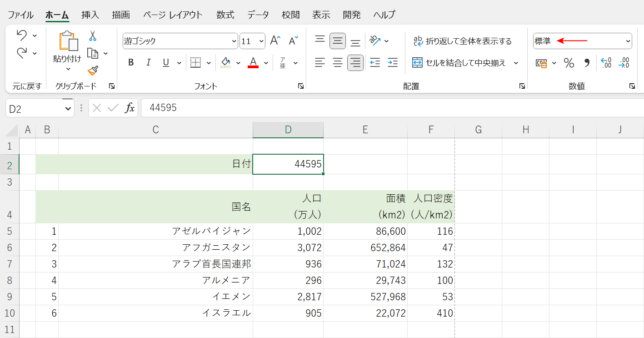Click the Undo arrow icon
This screenshot has height=338, width=644.
22,35
